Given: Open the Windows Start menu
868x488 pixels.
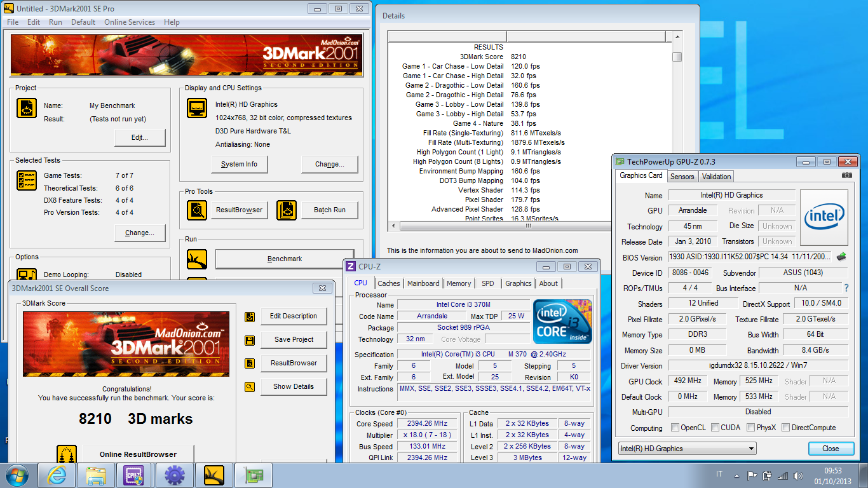Looking at the screenshot, I should (17, 475).
